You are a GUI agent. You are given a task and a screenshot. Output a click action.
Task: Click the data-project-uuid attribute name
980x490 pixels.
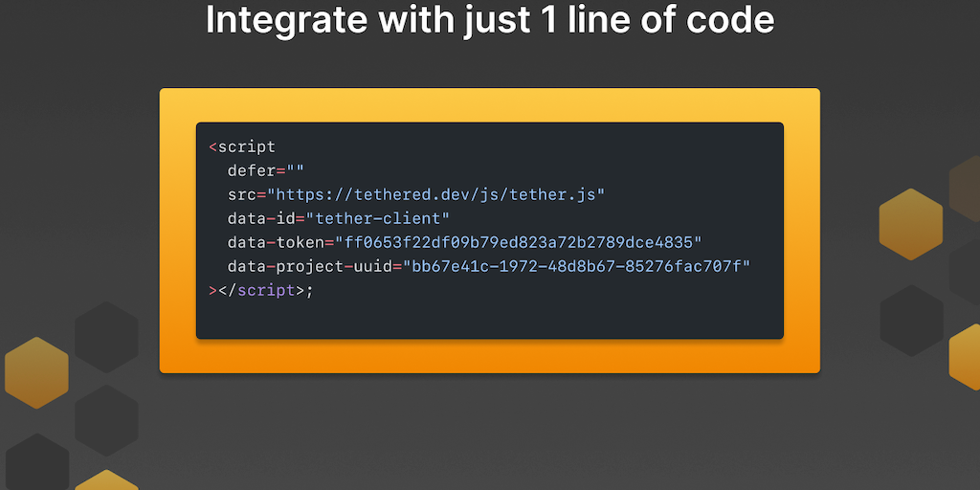pyautogui.click(x=309, y=266)
